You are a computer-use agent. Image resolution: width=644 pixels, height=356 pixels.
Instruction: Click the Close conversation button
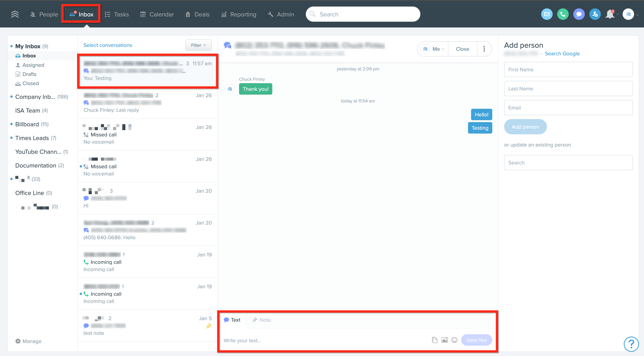coord(462,49)
